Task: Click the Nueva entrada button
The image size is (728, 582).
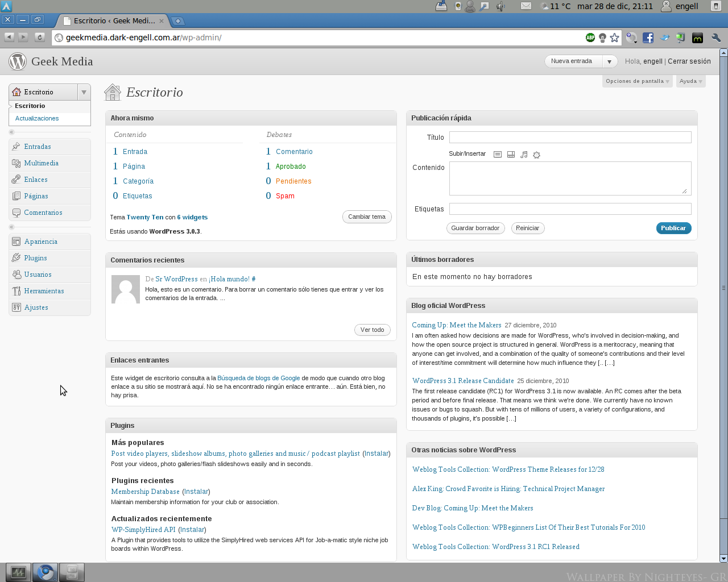Action: point(572,61)
